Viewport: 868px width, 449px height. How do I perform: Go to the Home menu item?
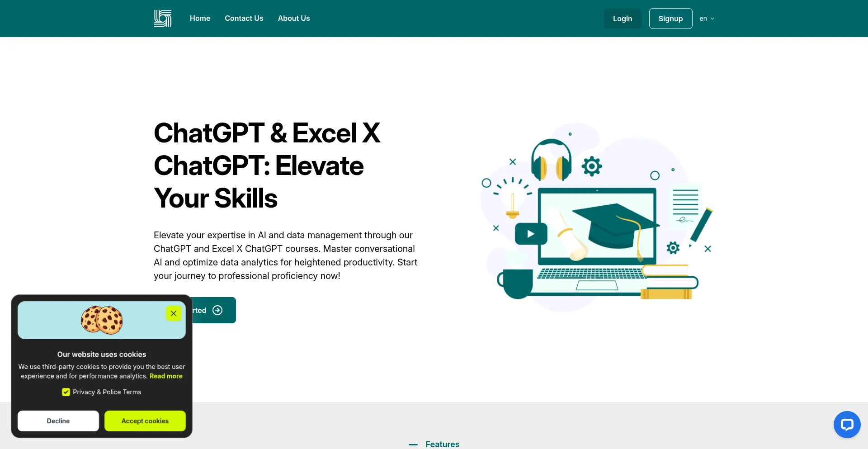200,19
